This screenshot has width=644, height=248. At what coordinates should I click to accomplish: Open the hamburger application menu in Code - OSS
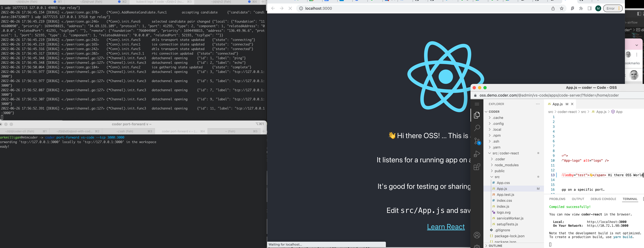pyautogui.click(x=477, y=104)
